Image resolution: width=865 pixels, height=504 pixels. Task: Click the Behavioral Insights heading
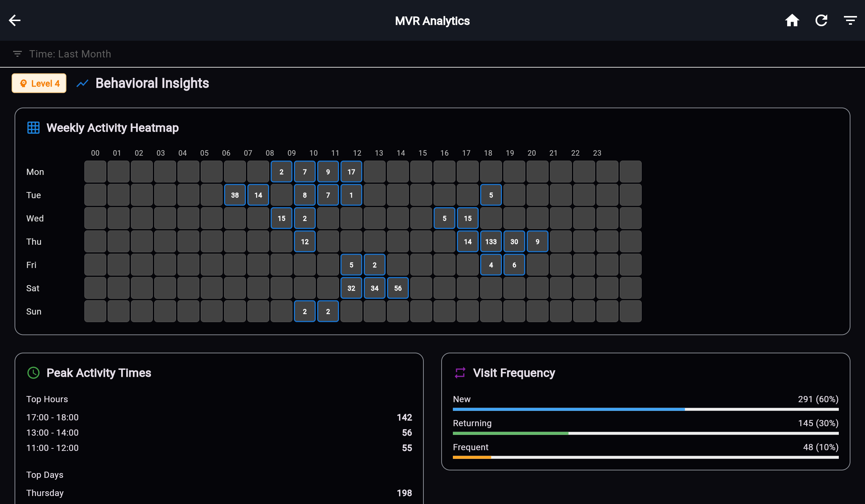point(152,83)
